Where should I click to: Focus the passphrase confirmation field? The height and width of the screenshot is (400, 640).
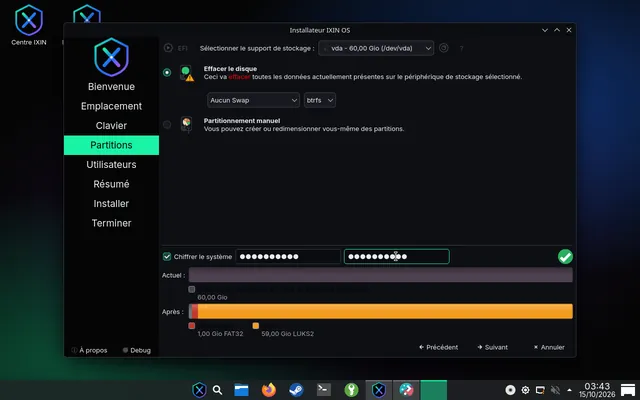pos(397,256)
